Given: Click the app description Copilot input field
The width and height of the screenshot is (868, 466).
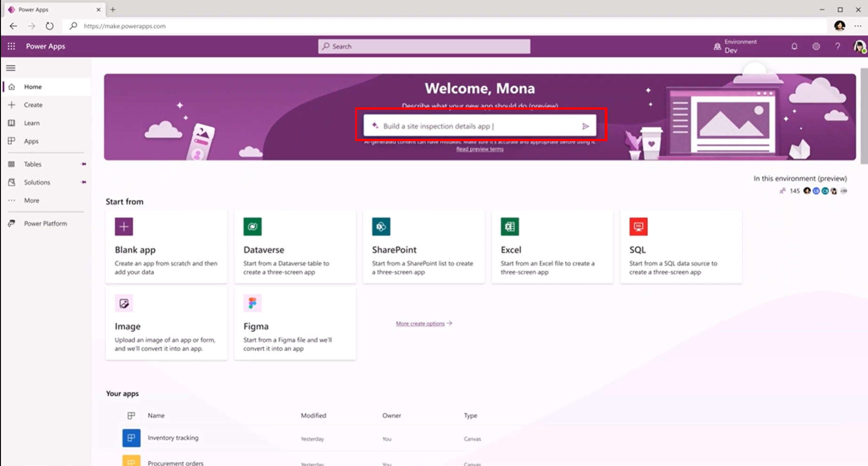Looking at the screenshot, I should [x=479, y=126].
